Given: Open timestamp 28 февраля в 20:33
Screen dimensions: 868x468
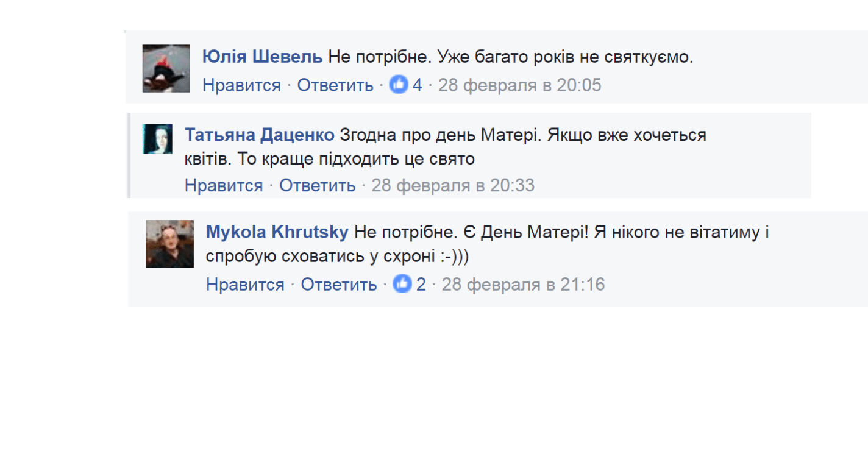Looking at the screenshot, I should 453,185.
